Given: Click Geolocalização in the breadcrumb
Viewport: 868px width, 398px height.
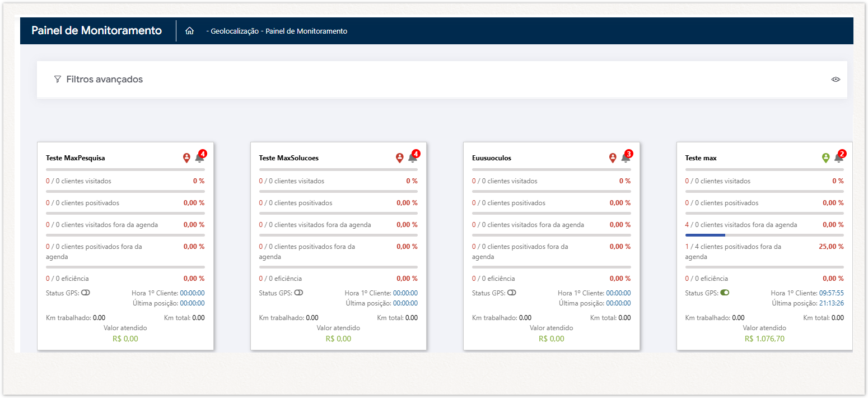Looking at the screenshot, I should point(234,31).
